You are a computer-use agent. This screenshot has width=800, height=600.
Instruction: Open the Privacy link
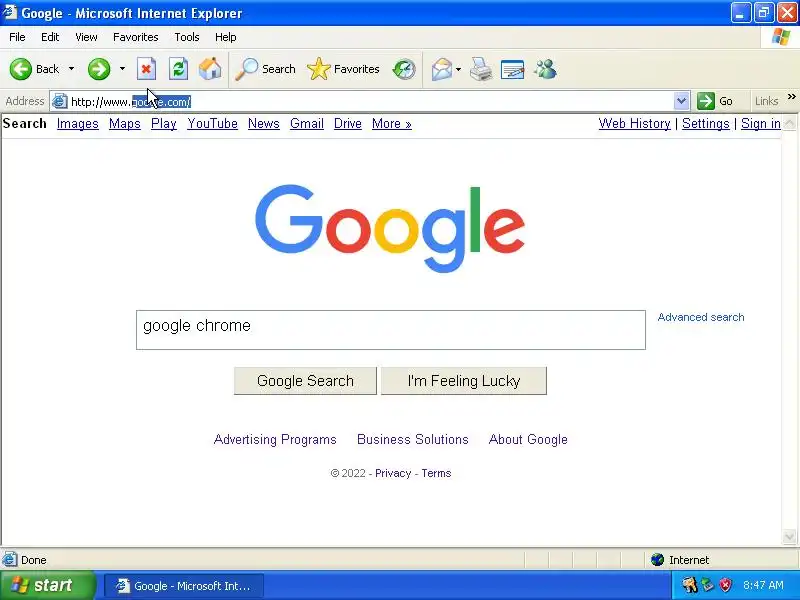[x=393, y=473]
